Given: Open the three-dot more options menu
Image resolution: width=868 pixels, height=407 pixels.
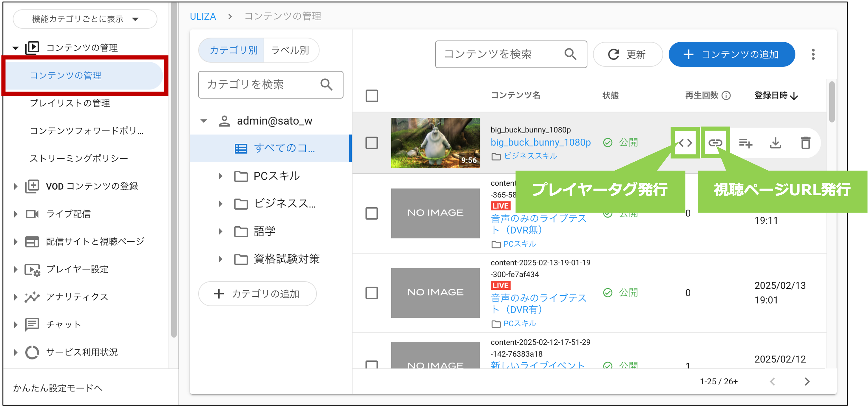Looking at the screenshot, I should click(x=813, y=54).
